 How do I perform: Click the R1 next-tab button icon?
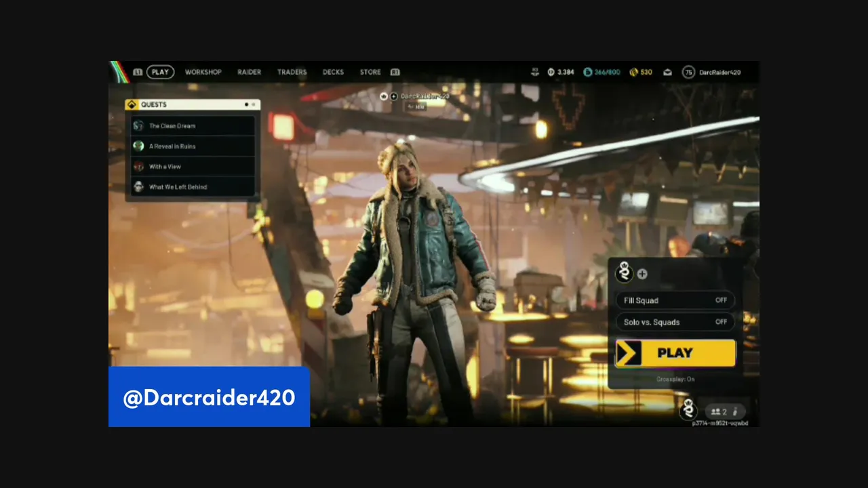(x=395, y=72)
